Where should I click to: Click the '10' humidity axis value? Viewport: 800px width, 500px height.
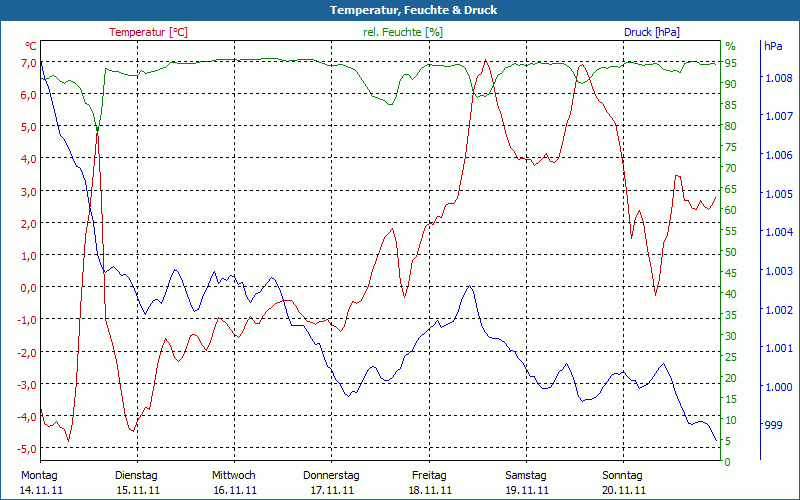point(730,420)
